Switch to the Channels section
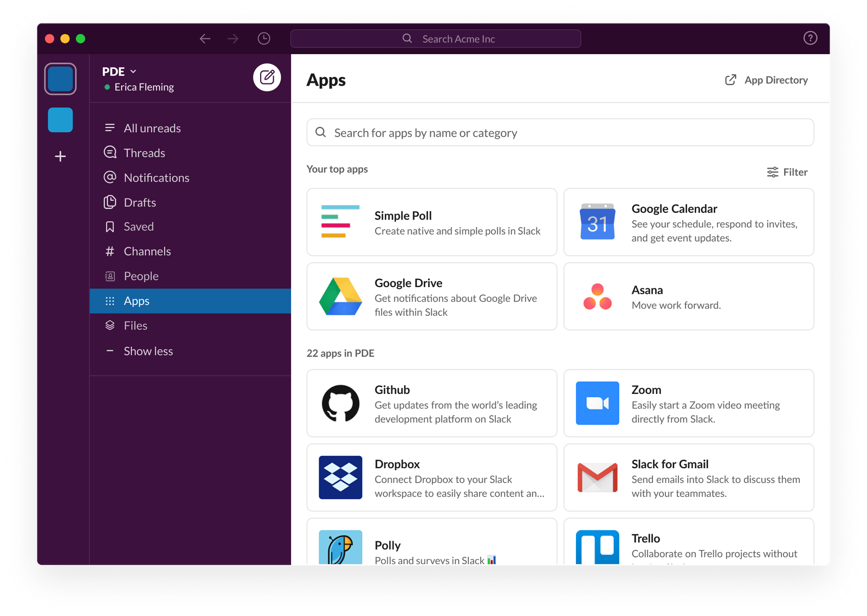 pos(146,251)
